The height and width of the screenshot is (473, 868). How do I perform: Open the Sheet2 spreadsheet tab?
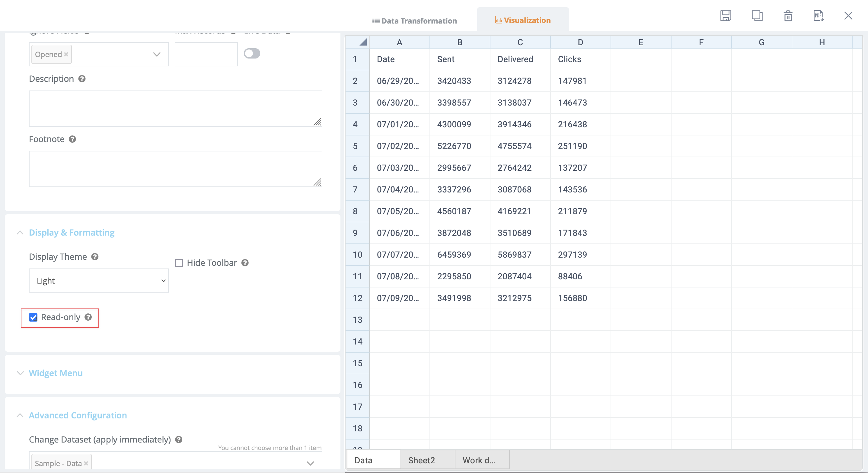point(422,460)
